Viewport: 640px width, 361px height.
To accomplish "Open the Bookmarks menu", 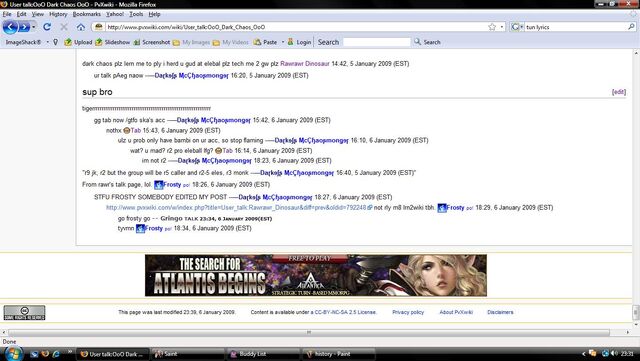I will tap(87, 14).
